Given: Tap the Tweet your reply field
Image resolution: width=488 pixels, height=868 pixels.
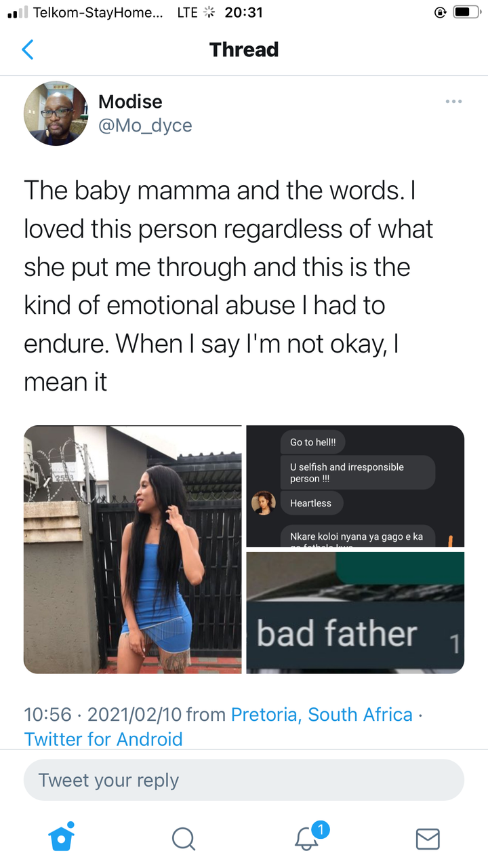Looking at the screenshot, I should point(244,780).
